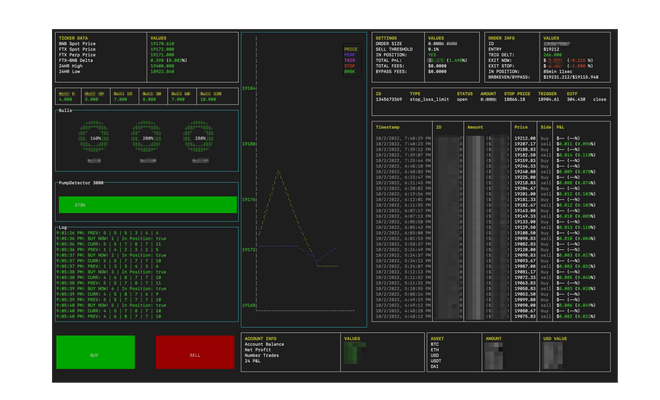Click the Bulls donut gauge showing 160%
660x400 pixels.
click(94, 138)
